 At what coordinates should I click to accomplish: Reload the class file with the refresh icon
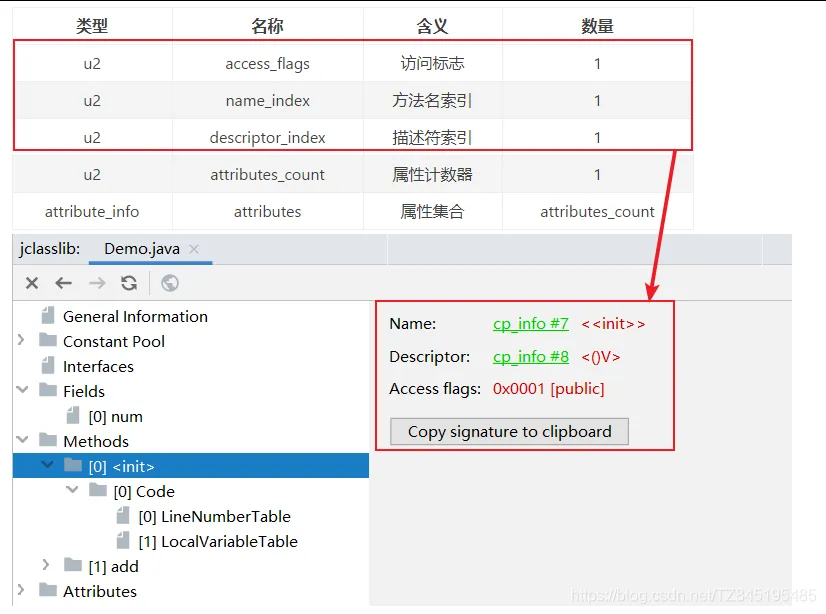click(x=129, y=283)
